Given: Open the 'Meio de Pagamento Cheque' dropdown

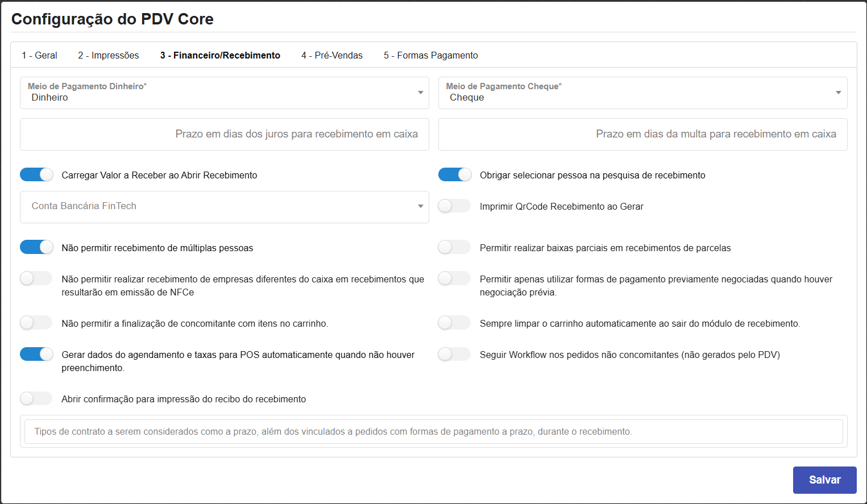Looking at the screenshot, I should pos(838,93).
